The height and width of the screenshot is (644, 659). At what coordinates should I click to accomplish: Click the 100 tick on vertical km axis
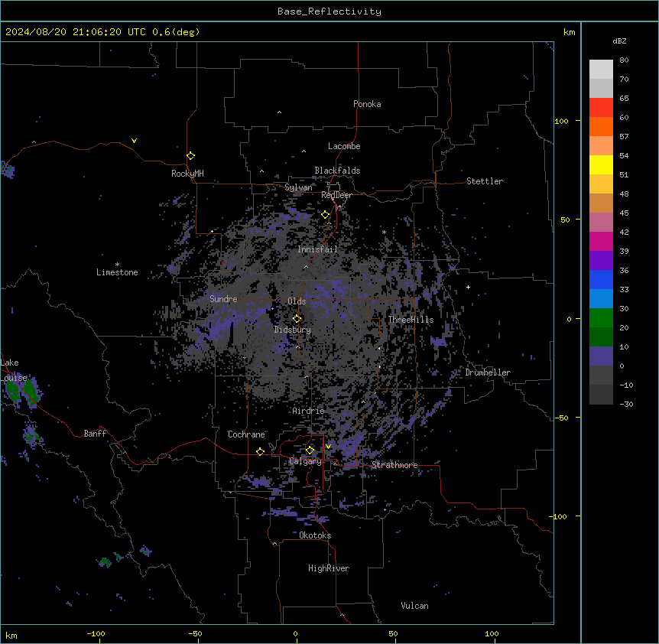click(561, 122)
